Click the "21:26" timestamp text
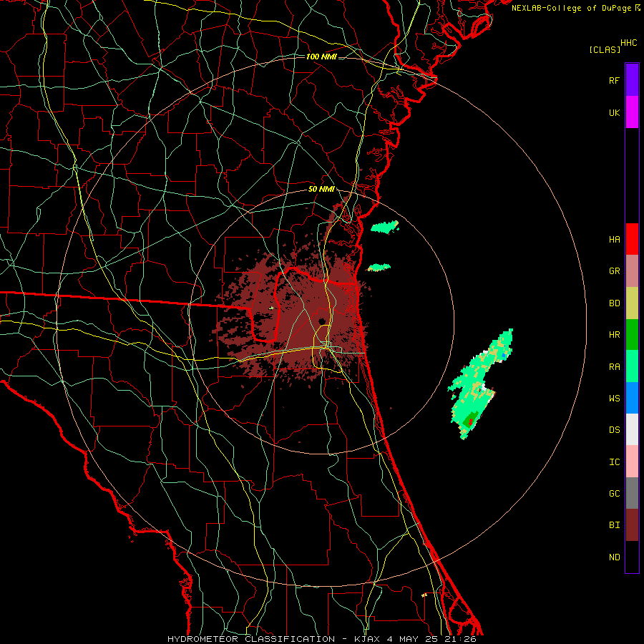Screen dimensions: 644x644 point(460,639)
